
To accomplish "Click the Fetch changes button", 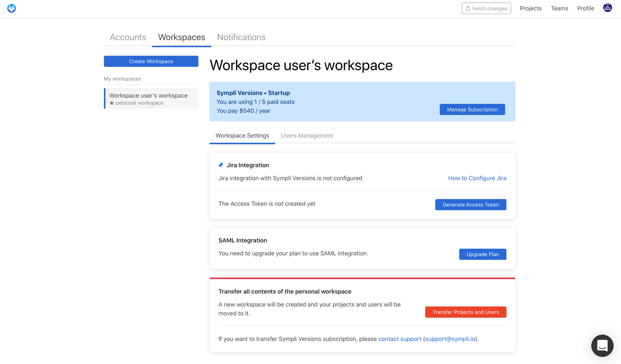I will point(486,8).
